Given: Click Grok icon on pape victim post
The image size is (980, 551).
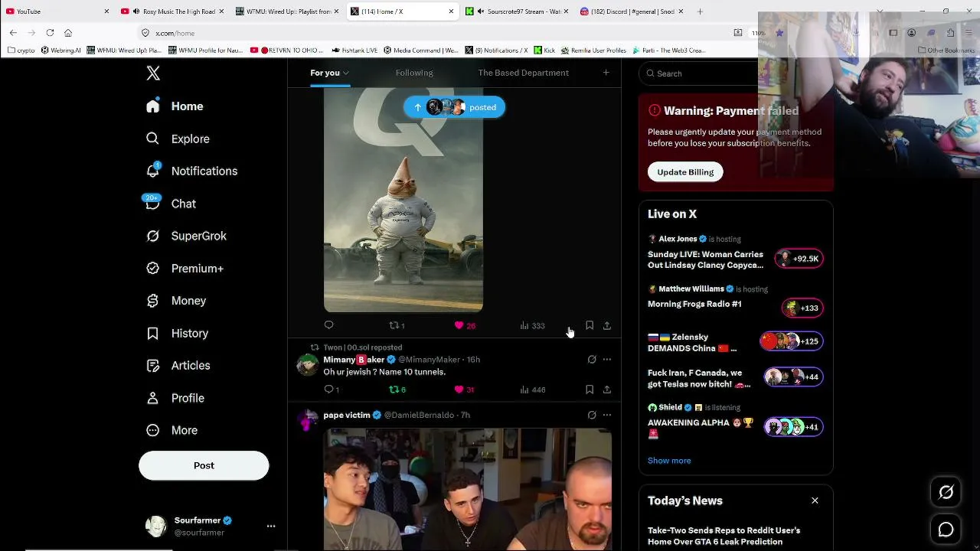Looking at the screenshot, I should click(x=592, y=415).
